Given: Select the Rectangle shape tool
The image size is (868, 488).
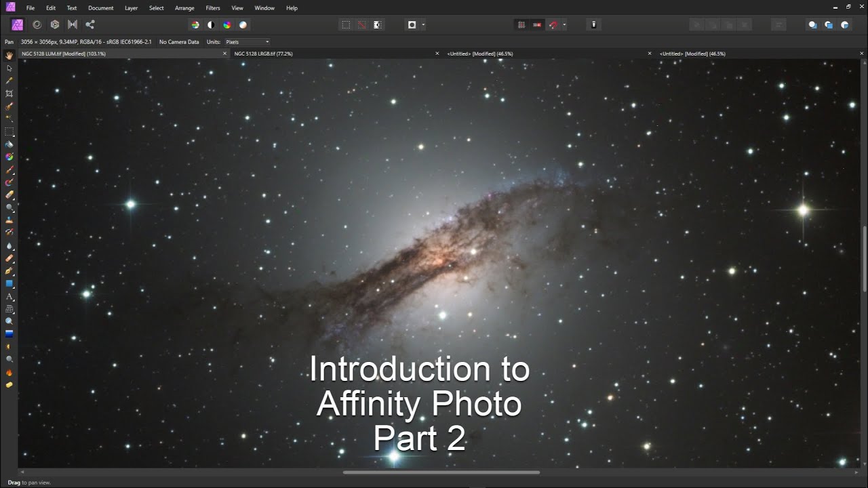Looking at the screenshot, I should click(9, 283).
